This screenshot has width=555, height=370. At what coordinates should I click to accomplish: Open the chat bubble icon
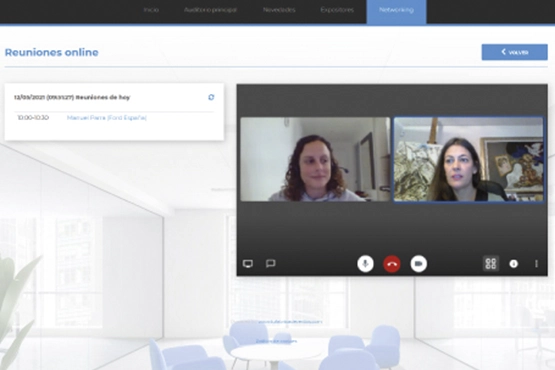pos(270,263)
